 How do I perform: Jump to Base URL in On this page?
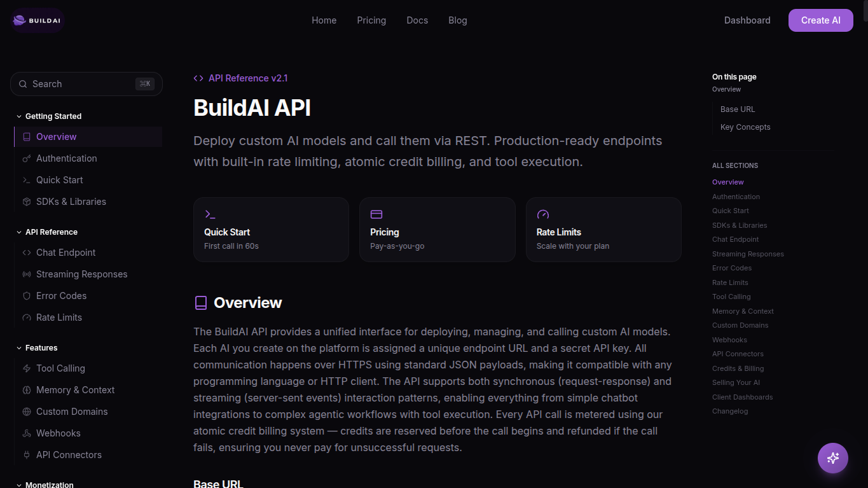pos(738,109)
